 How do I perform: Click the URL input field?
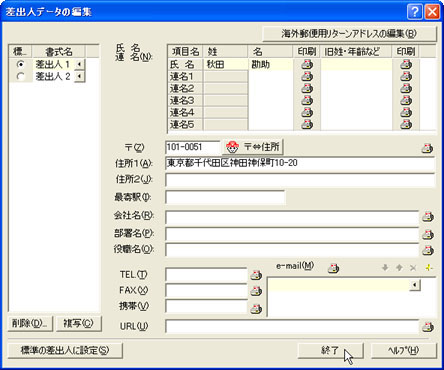[292, 327]
